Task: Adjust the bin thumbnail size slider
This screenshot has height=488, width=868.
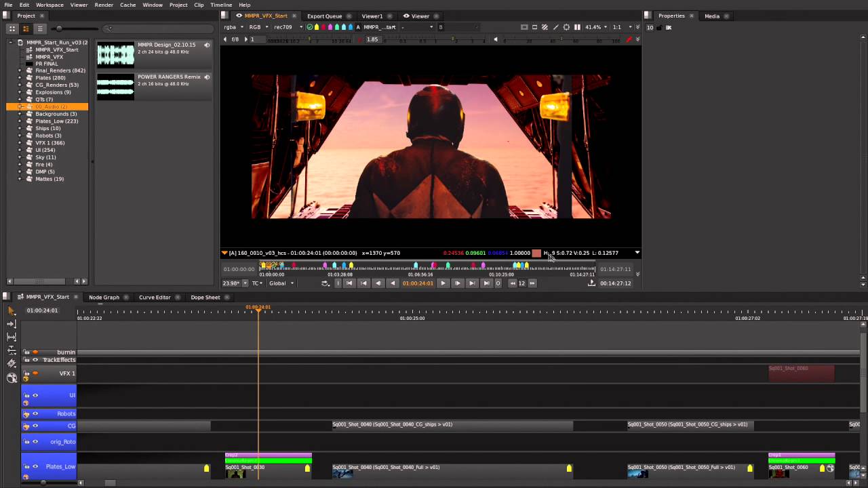Action: [x=76, y=28]
